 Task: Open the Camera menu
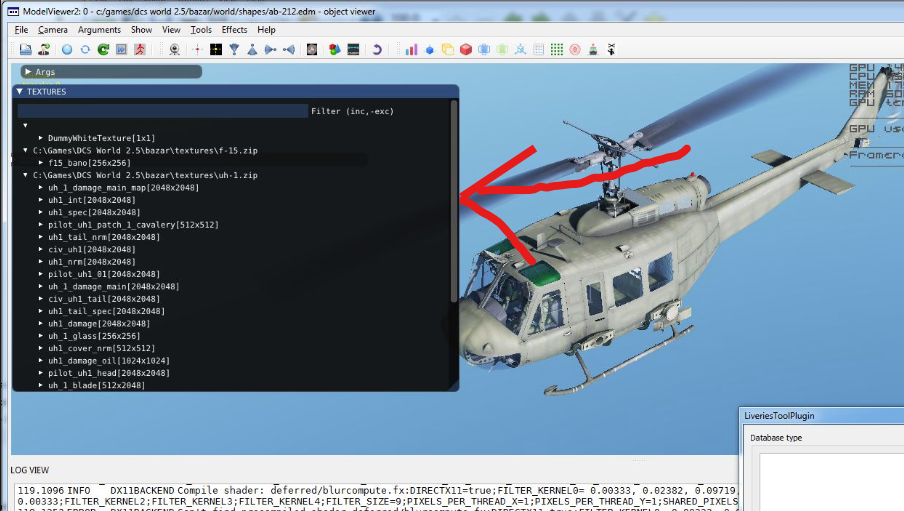[x=52, y=29]
